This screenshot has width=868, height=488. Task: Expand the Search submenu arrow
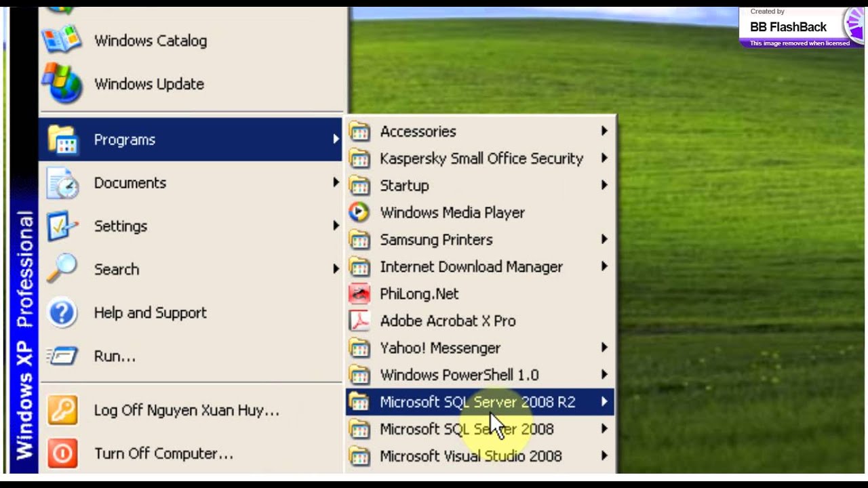(x=336, y=269)
